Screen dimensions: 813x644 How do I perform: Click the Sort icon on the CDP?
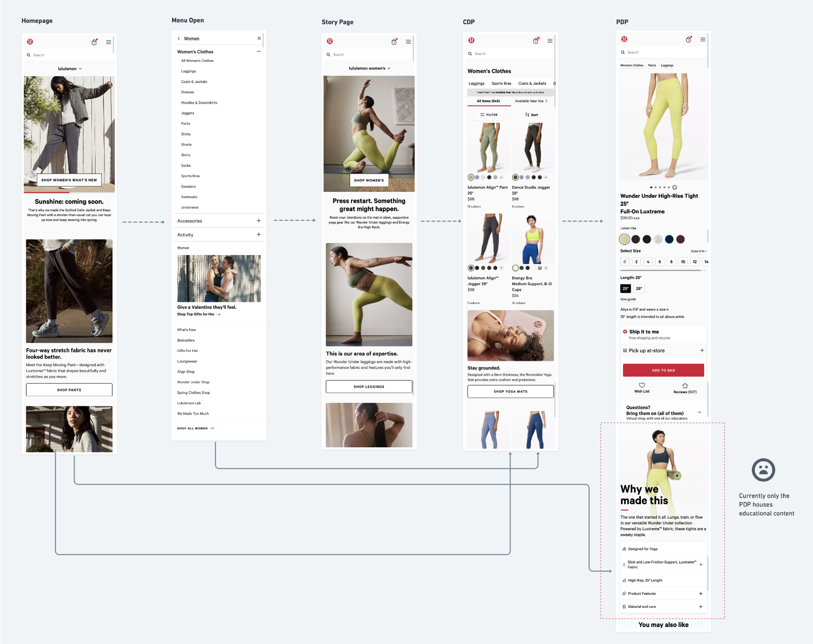pos(527,115)
